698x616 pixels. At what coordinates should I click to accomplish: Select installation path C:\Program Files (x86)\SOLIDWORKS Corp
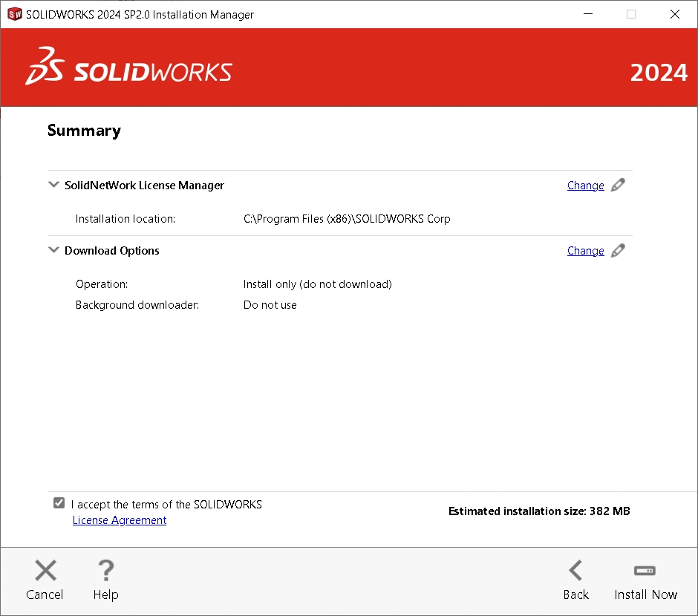point(347,219)
